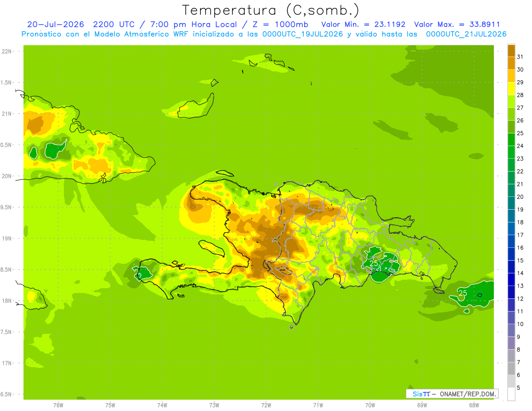Click the '22N' latitude axis label
532x411 pixels.
point(7,51)
